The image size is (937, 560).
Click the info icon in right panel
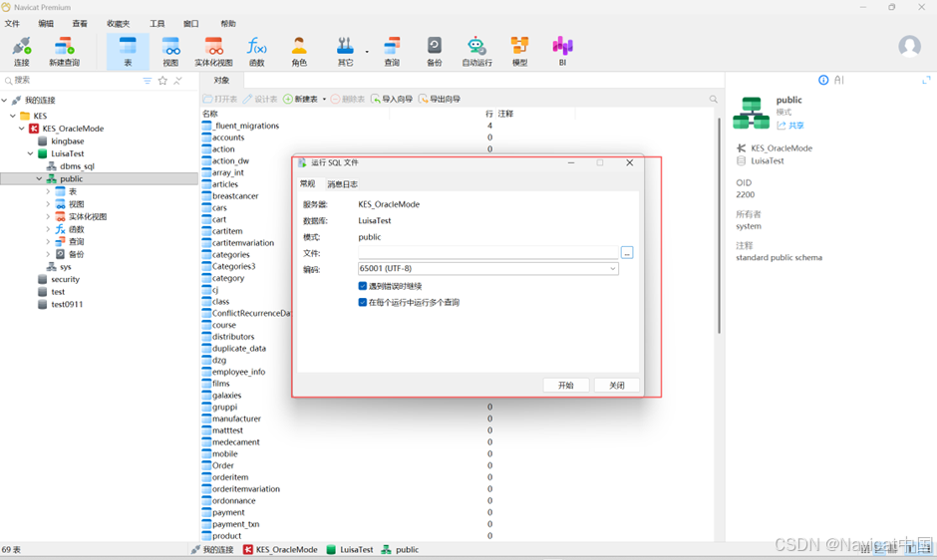(823, 80)
